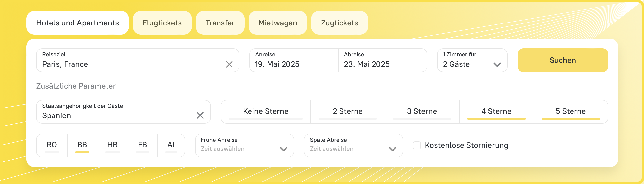Expand the Frühe Anreise time dropdown
644x184 pixels.
(283, 149)
